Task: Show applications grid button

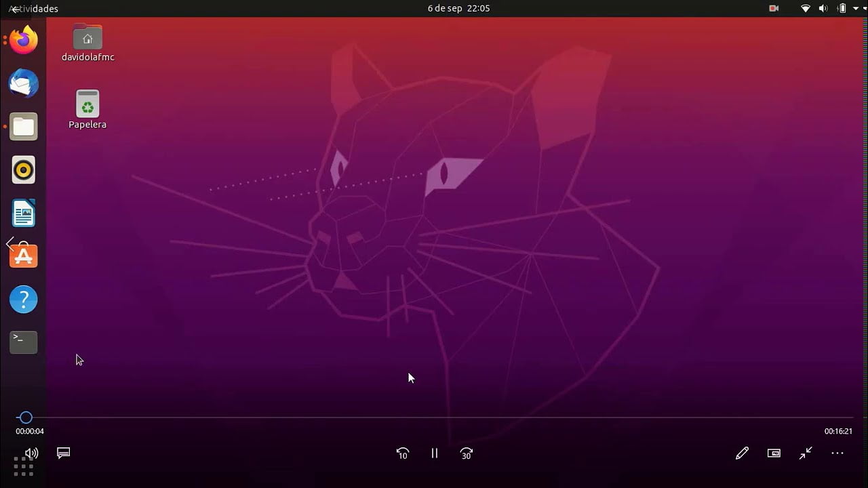Action: (24, 466)
